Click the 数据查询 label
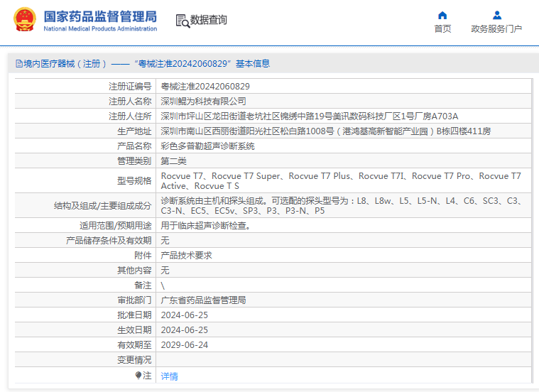 209,20
